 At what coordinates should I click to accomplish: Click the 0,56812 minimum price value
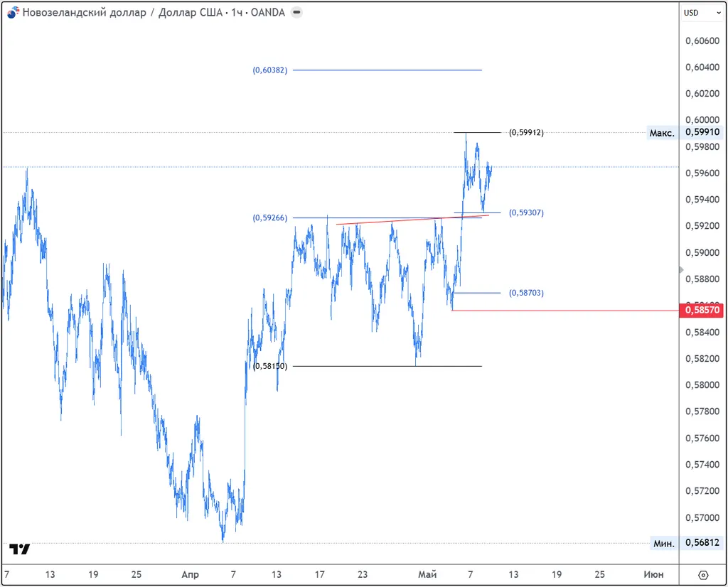click(x=702, y=542)
